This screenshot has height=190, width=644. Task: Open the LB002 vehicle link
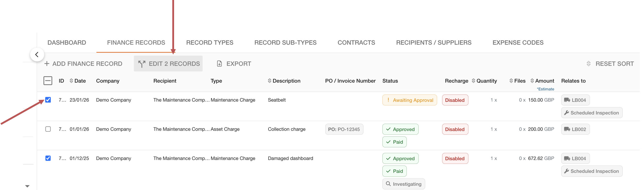point(575,129)
